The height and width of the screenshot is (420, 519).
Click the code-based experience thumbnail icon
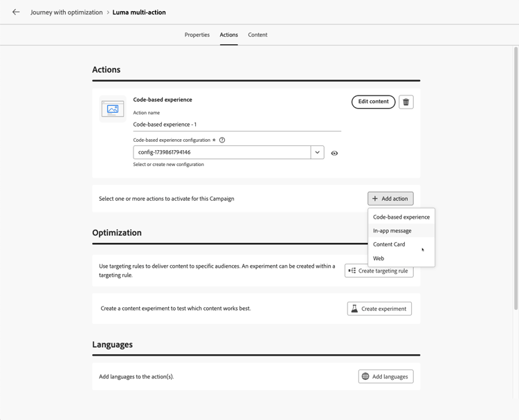pos(113,109)
